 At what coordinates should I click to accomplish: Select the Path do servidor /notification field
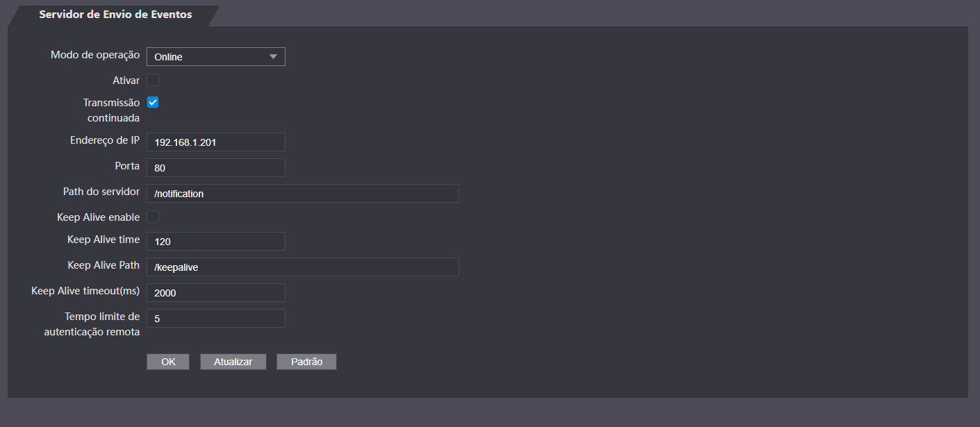[x=303, y=193]
